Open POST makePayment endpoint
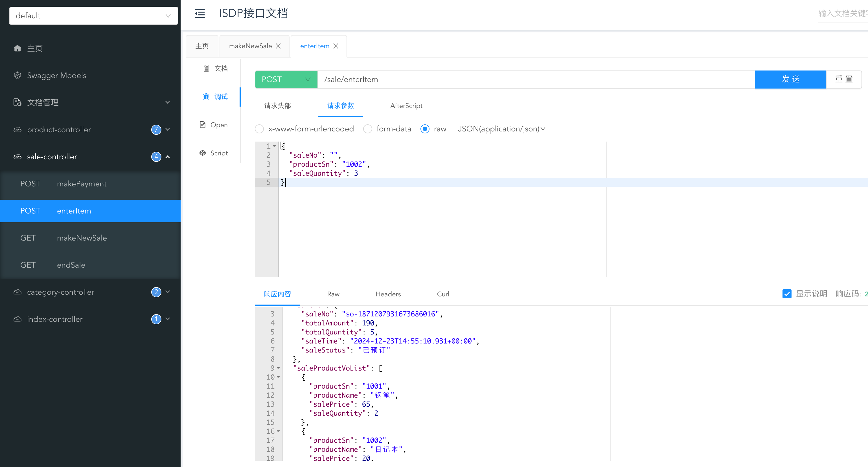The image size is (868, 467). [90, 184]
